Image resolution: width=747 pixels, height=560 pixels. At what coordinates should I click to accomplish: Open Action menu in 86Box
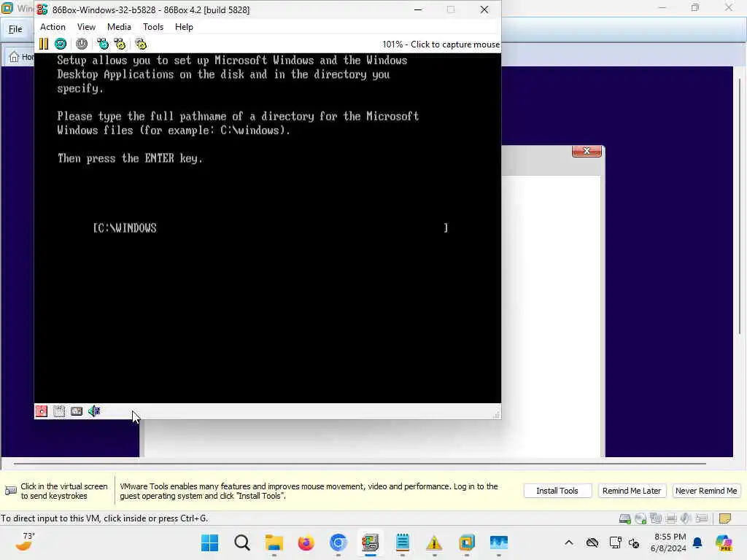click(x=53, y=27)
